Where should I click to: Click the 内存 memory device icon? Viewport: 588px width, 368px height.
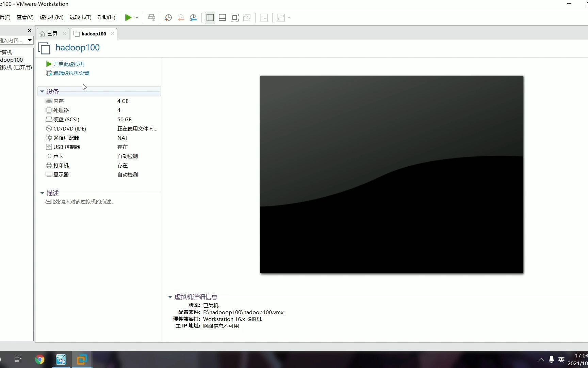click(x=49, y=101)
